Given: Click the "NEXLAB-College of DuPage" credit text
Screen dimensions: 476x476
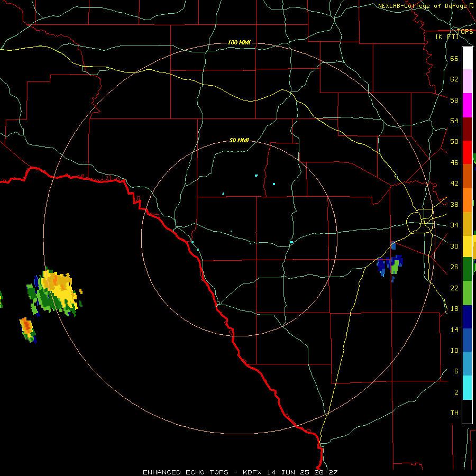Looking at the screenshot, I should click(x=422, y=6).
